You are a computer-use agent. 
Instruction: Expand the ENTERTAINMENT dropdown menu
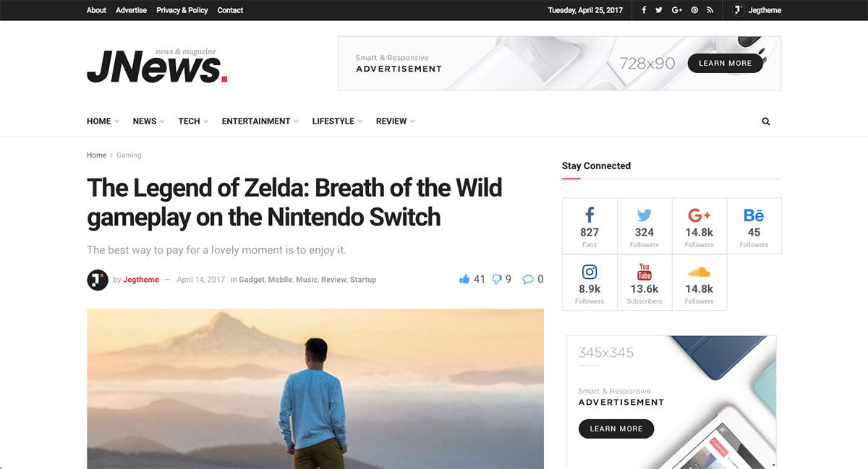tap(260, 121)
